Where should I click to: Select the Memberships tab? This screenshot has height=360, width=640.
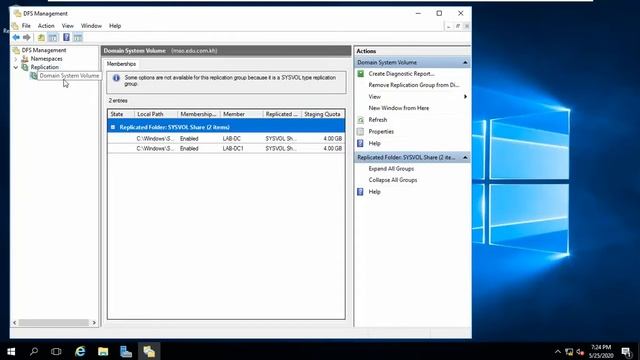pos(121,64)
